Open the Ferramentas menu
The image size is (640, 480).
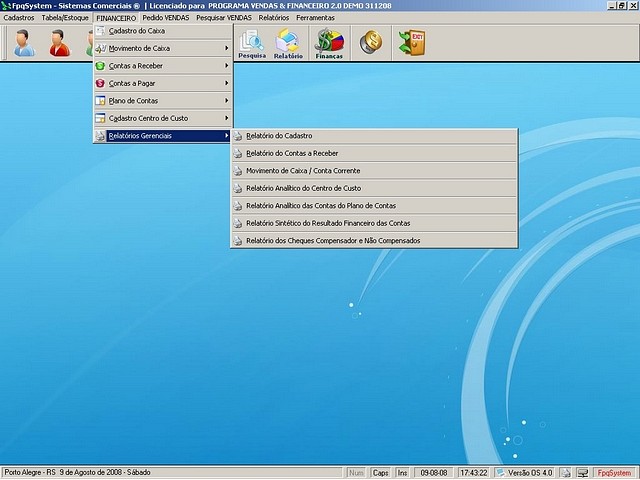tap(315, 18)
